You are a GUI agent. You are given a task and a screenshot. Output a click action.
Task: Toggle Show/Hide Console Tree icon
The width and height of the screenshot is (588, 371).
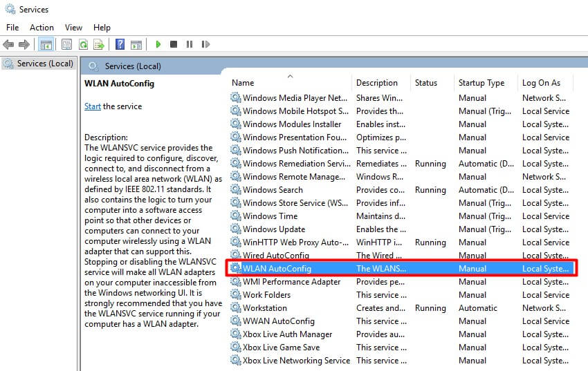pyautogui.click(x=46, y=44)
